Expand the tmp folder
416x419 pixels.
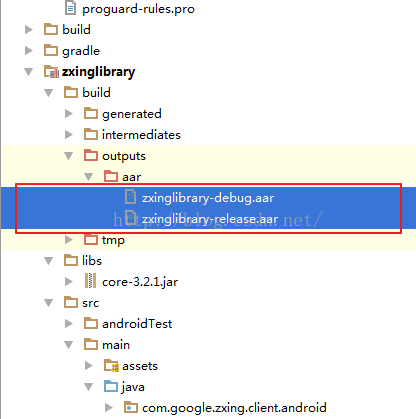click(x=69, y=240)
